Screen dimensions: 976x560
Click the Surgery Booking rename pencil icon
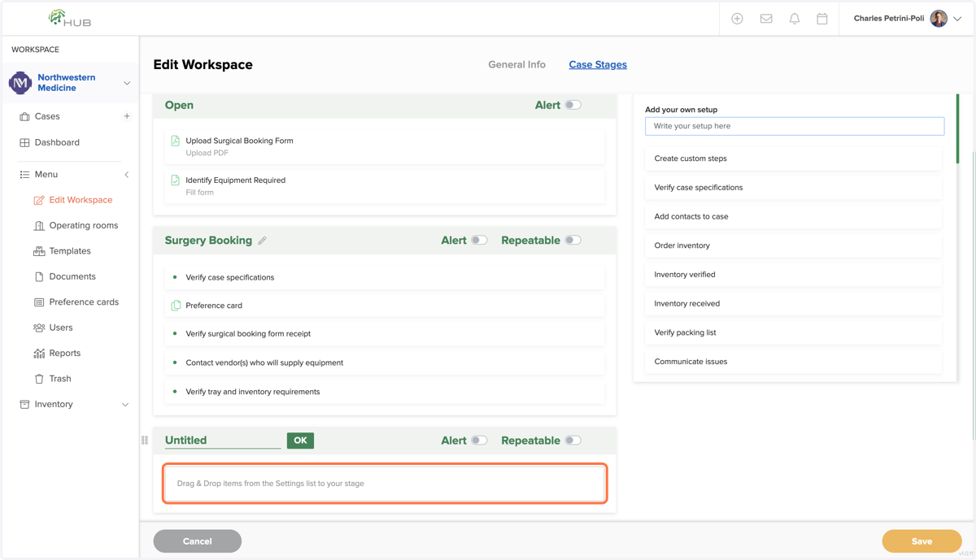click(262, 241)
